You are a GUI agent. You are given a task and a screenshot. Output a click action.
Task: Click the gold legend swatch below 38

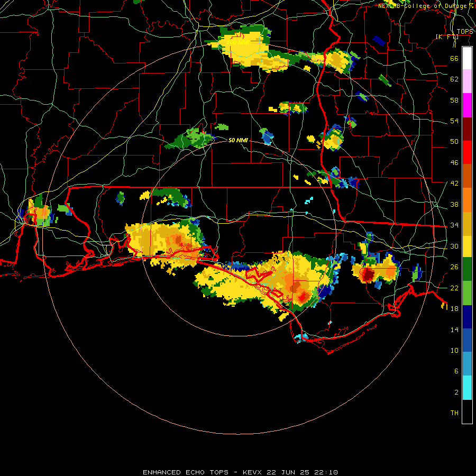tap(467, 224)
